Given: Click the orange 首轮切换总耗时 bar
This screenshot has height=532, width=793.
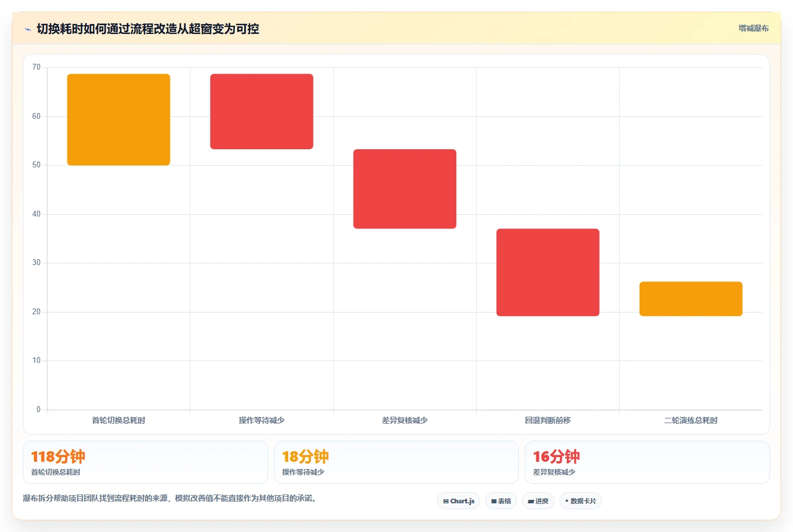Looking at the screenshot, I should point(119,119).
